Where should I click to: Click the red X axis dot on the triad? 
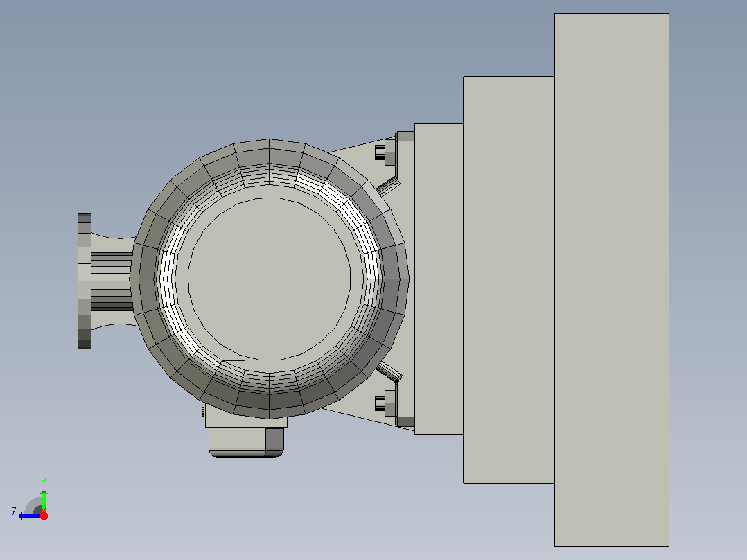pyautogui.click(x=44, y=516)
